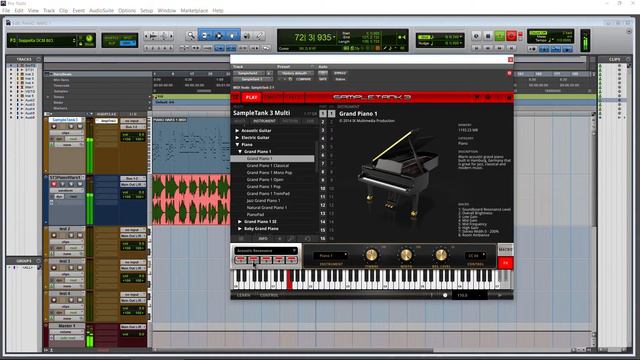Viewport: 640px width, 360px height.
Task: Select the Pencil tool
Action: pyautogui.click(x=260, y=36)
